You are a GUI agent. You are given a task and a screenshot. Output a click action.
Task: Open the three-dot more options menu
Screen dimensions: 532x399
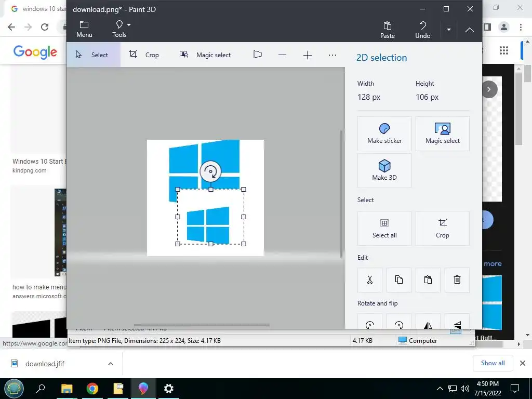point(332,55)
